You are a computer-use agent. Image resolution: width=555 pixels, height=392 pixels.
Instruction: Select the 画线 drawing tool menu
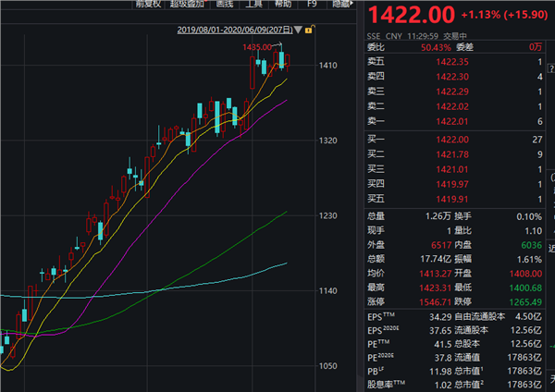pos(225,4)
